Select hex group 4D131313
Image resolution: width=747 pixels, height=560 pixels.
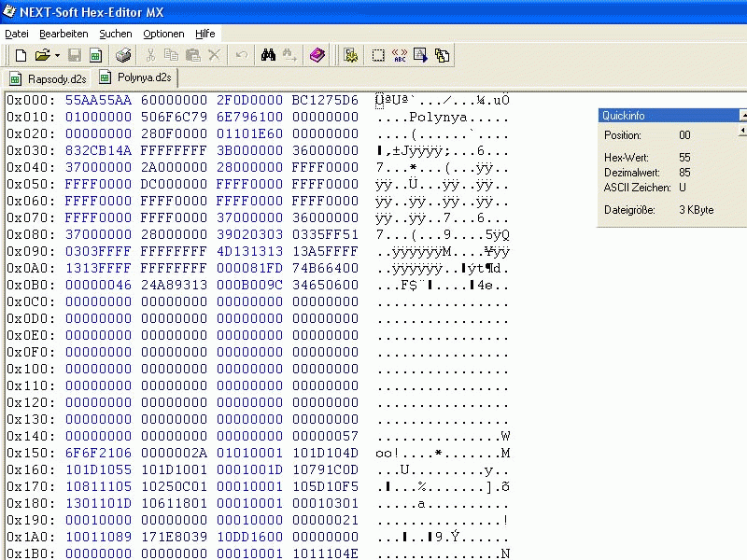click(249, 251)
